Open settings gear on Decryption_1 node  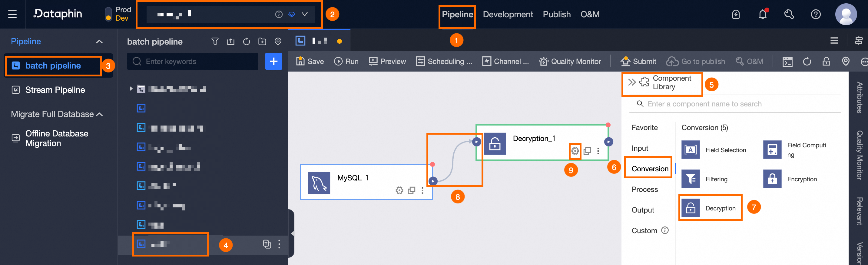[575, 151]
